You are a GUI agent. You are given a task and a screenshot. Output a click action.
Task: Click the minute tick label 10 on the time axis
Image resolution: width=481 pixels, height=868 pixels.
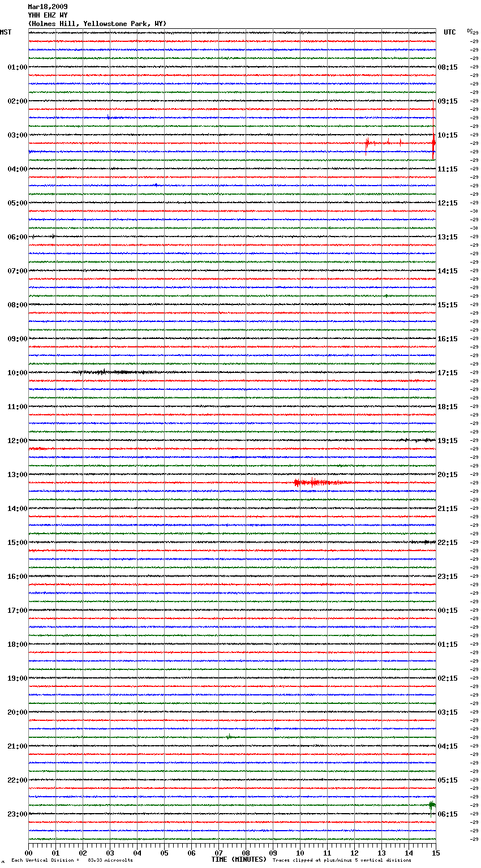[x=300, y=853]
